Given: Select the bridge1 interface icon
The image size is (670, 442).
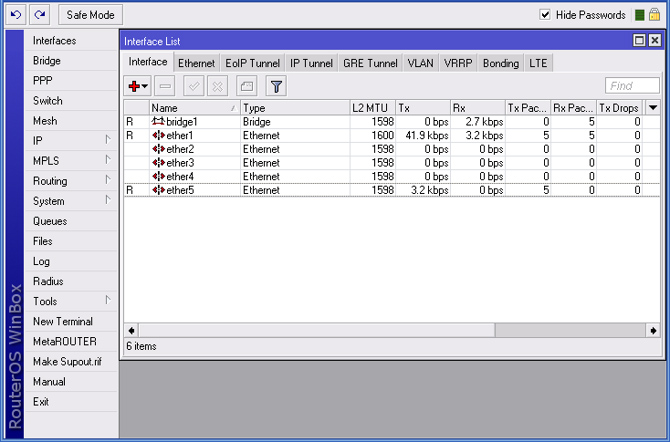Looking at the screenshot, I should (158, 121).
